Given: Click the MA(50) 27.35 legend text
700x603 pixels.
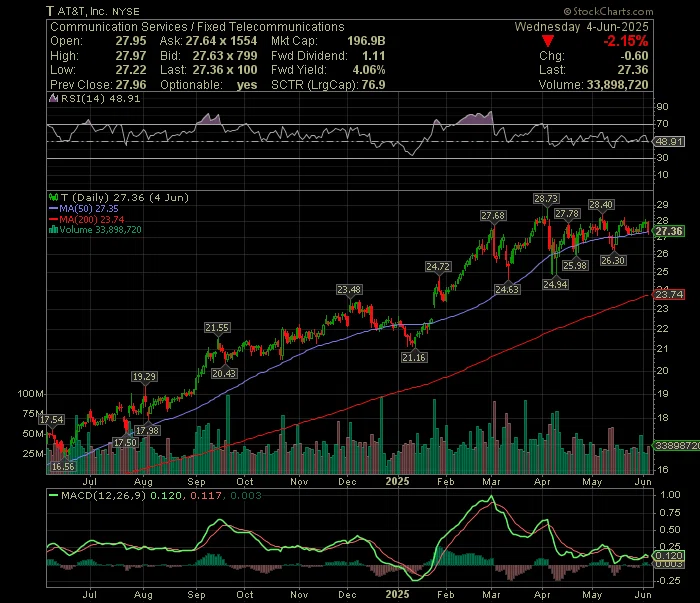Looking at the screenshot, I should pos(89,209).
